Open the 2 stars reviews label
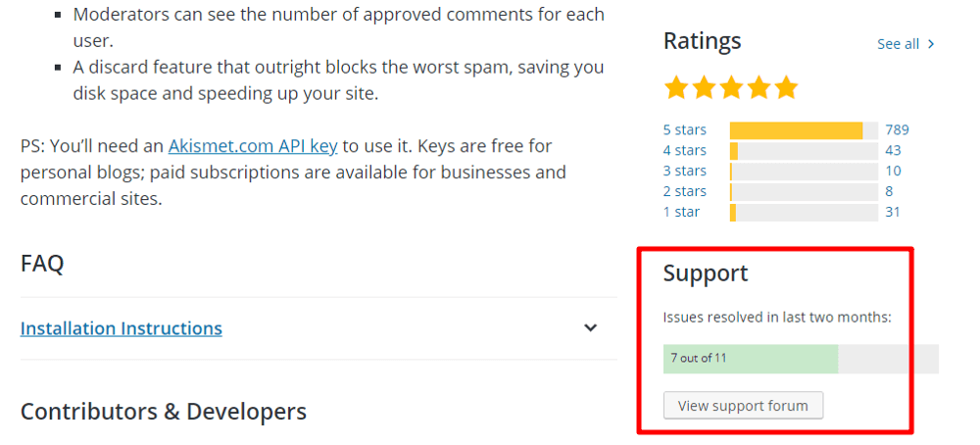 [x=684, y=191]
